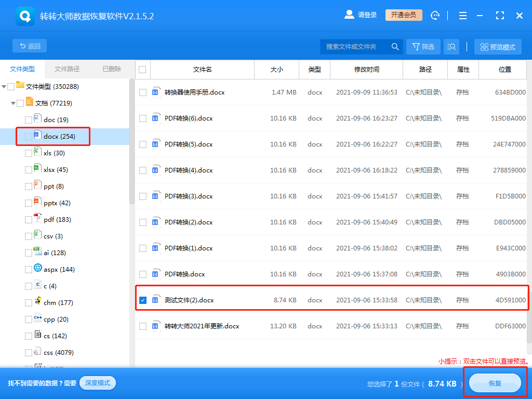
Task: Click the chm file type icon
Action: [x=37, y=301]
